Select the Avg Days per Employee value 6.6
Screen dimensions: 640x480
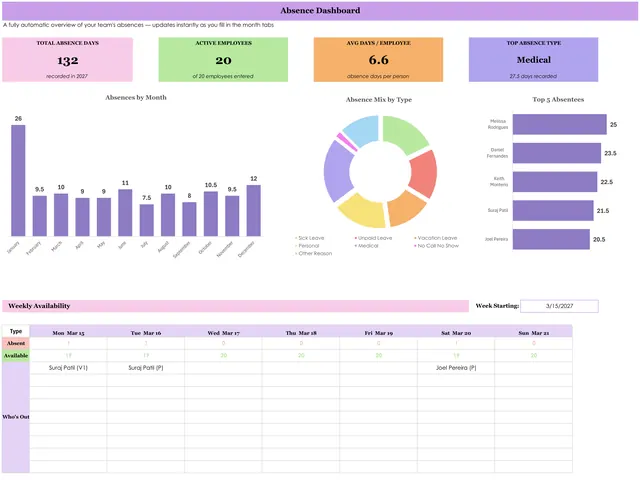pos(378,60)
